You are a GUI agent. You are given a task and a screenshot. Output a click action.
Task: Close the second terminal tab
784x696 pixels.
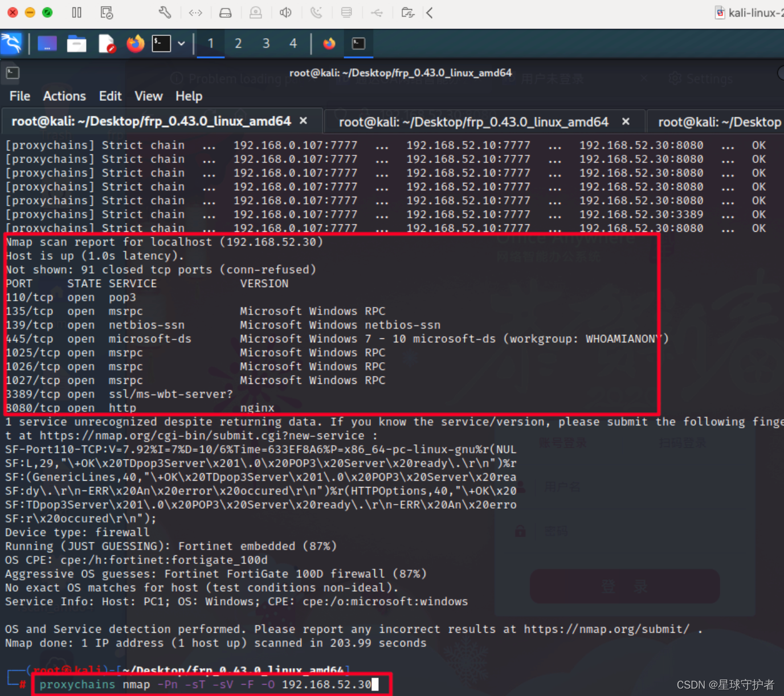(626, 121)
